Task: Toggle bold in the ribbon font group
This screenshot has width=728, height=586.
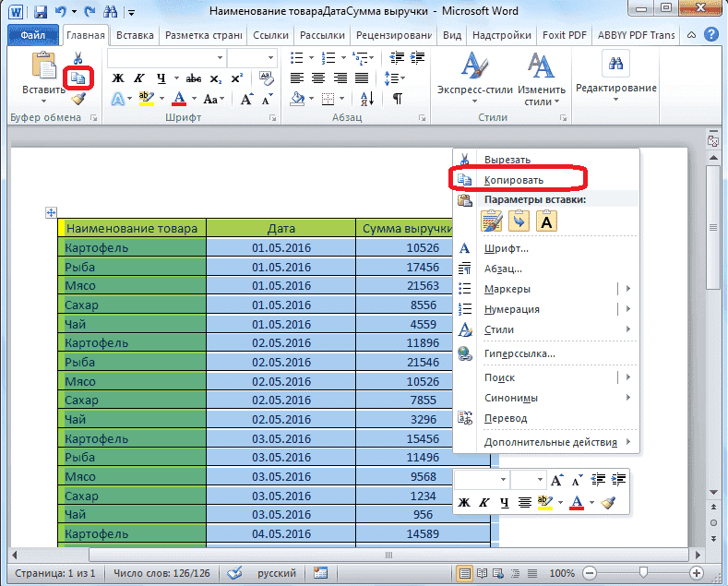Action: click(x=117, y=78)
